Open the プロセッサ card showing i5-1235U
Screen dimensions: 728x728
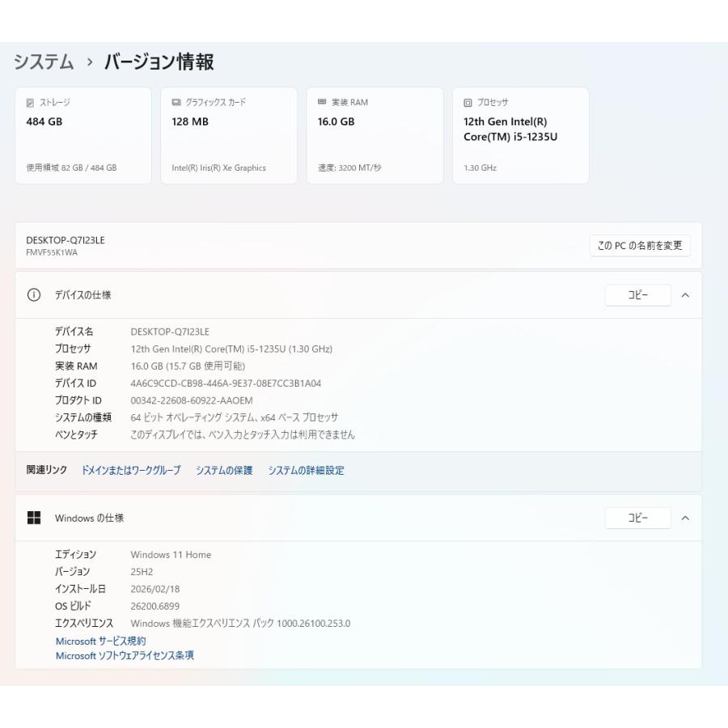[x=521, y=135]
